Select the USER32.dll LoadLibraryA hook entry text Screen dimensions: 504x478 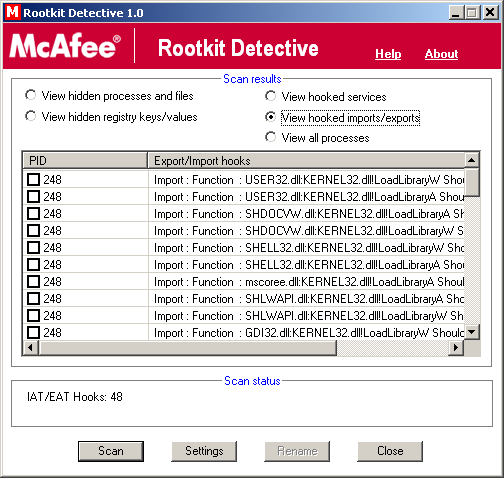[309, 197]
